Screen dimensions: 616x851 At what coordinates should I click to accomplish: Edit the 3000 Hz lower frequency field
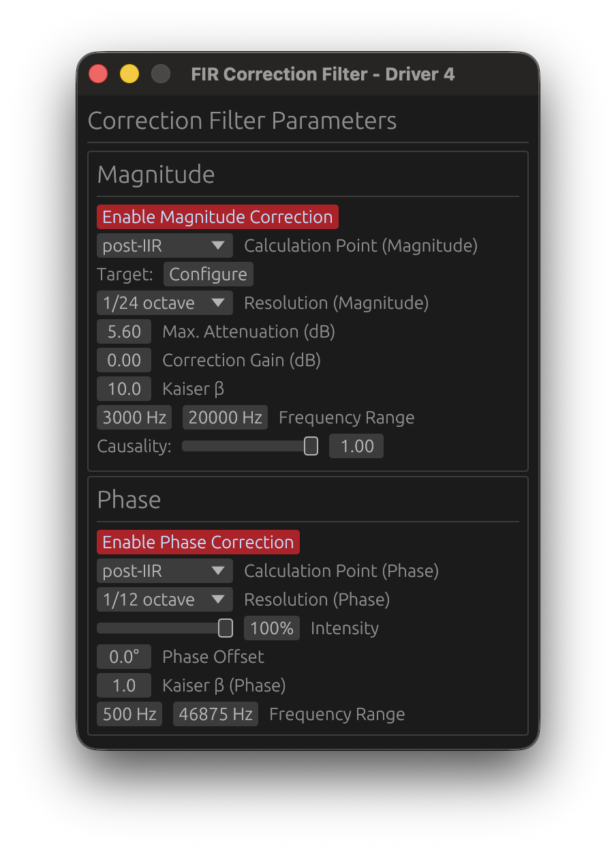point(134,417)
